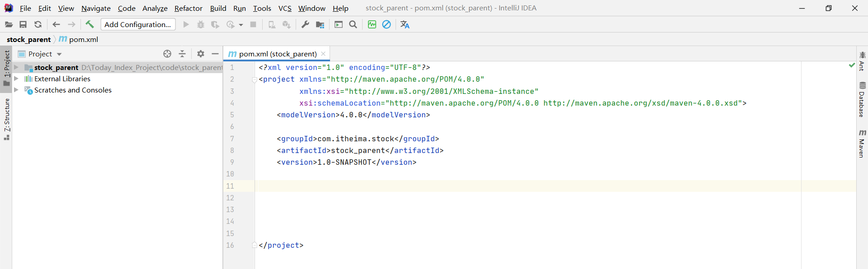Click the Stop square icon

(x=253, y=25)
